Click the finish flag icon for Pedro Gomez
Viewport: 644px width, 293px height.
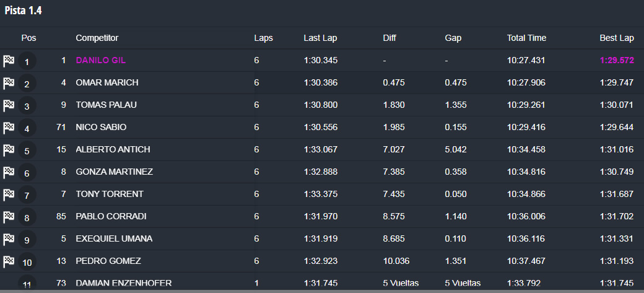click(9, 261)
